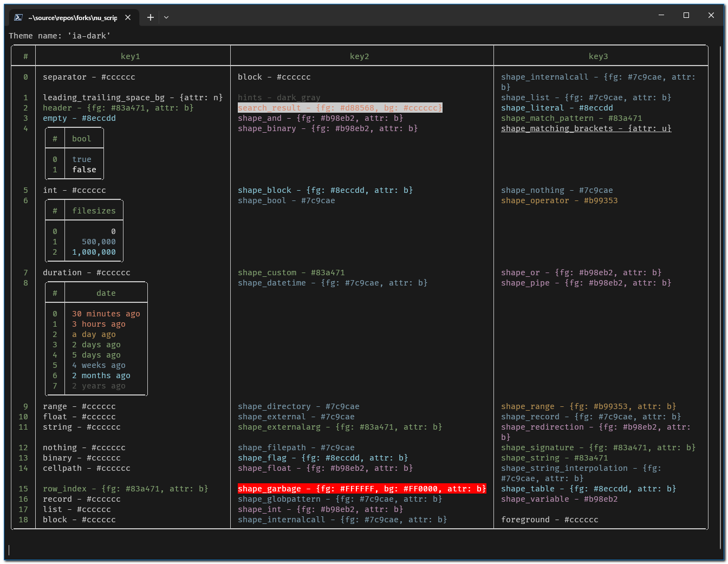The image size is (728, 564).
Task: Click the '3 hours ago' date row
Action: click(99, 324)
